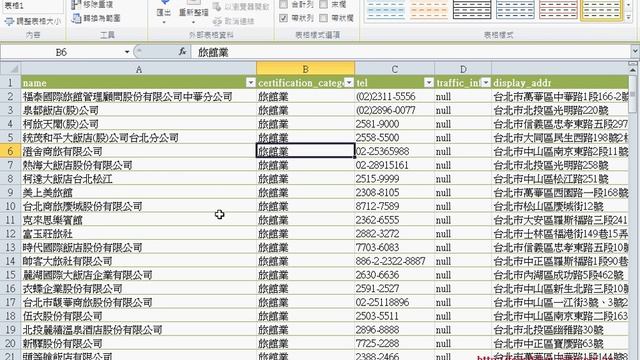
Task: Click the Name Box showing B6
Action: [x=61, y=52]
